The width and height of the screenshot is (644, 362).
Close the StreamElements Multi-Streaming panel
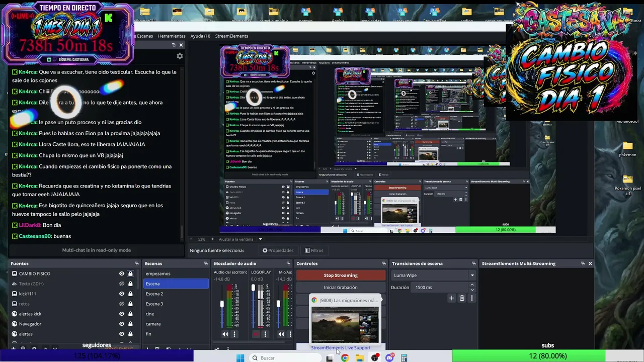point(590,263)
